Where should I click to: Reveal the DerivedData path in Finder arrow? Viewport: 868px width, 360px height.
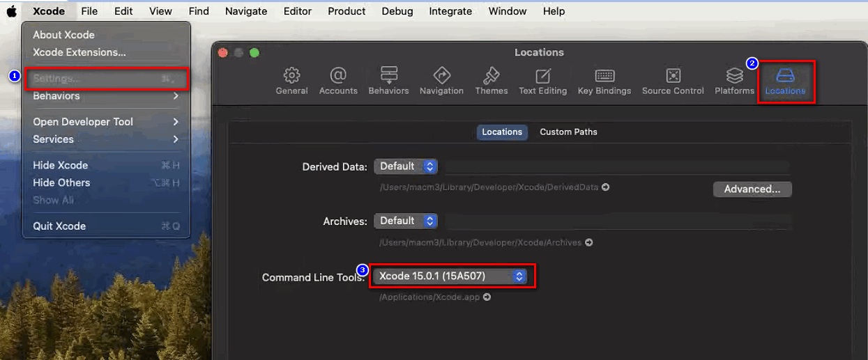tap(606, 187)
